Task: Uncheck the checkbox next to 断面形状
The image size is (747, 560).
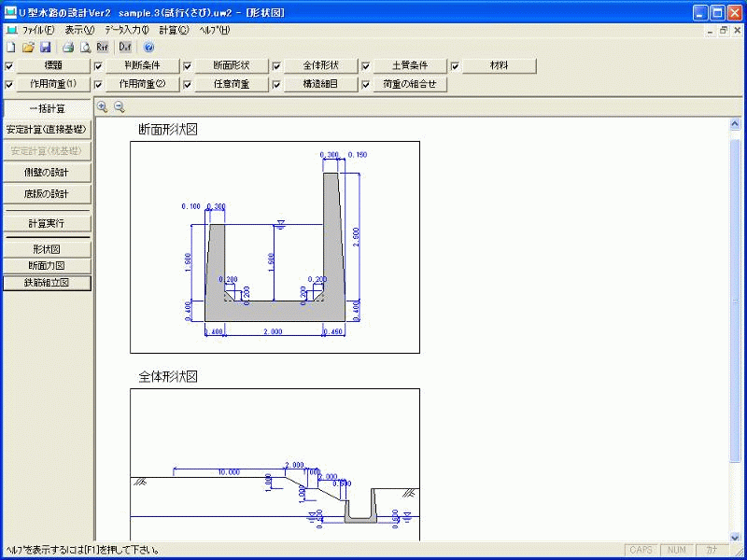Action: coord(188,66)
